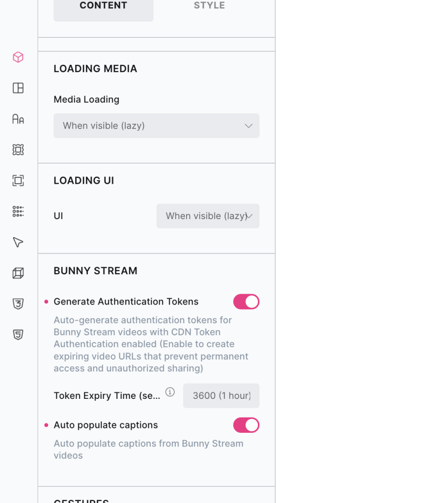Open the UI loading dropdown
Viewport: 448px width, 503px height.
click(207, 216)
